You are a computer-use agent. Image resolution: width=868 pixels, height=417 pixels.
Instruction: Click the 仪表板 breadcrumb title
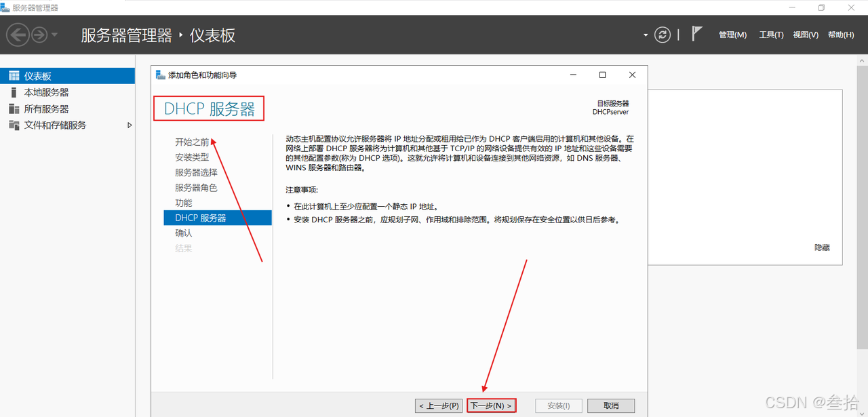click(213, 35)
